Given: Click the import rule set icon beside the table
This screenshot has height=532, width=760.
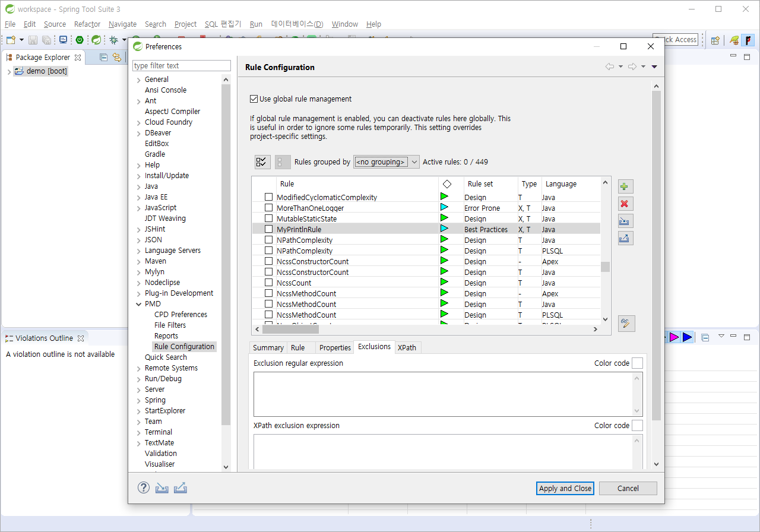Looking at the screenshot, I should tap(625, 221).
